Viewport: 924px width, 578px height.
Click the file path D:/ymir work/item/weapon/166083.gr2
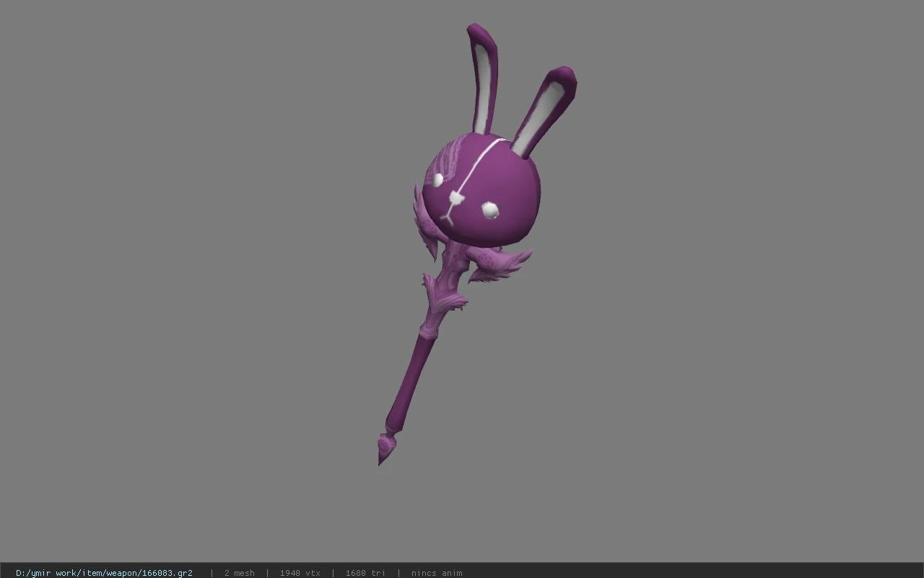[x=104, y=573]
